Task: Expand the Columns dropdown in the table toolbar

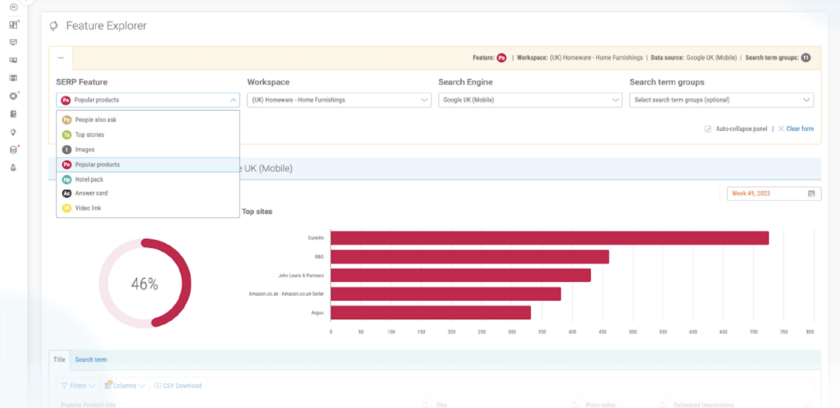Action: click(x=125, y=386)
